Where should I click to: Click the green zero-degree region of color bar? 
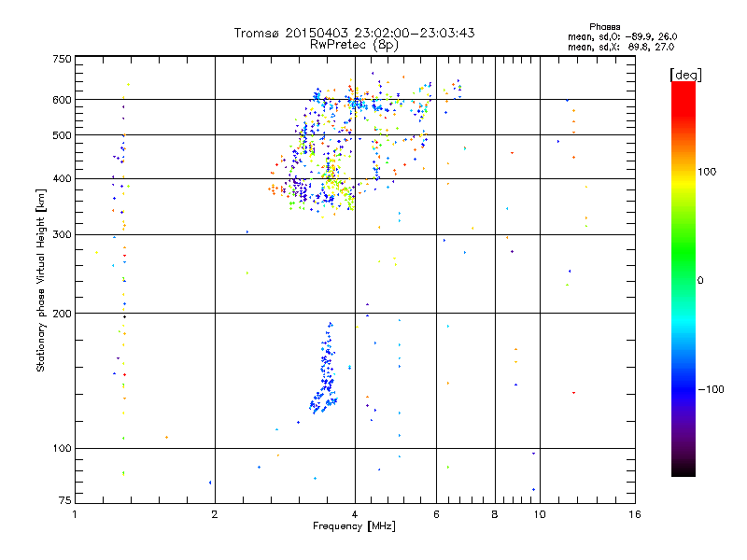[x=684, y=280]
